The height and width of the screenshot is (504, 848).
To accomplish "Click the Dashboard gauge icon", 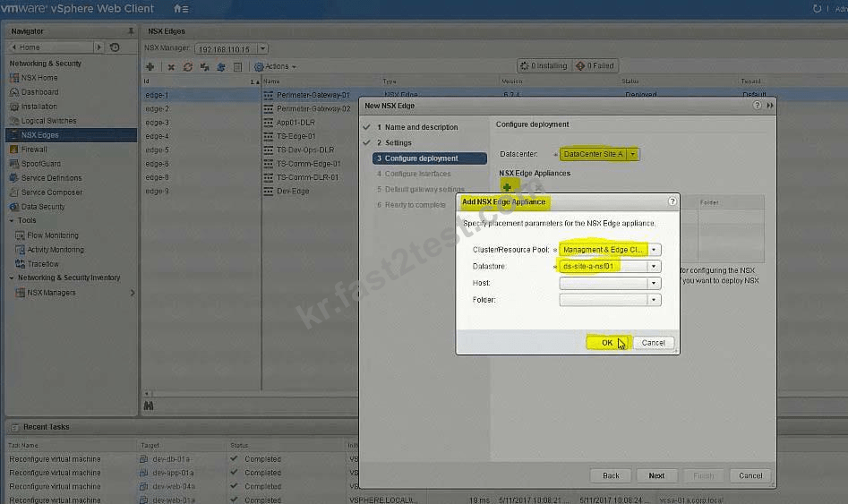I will (14, 92).
